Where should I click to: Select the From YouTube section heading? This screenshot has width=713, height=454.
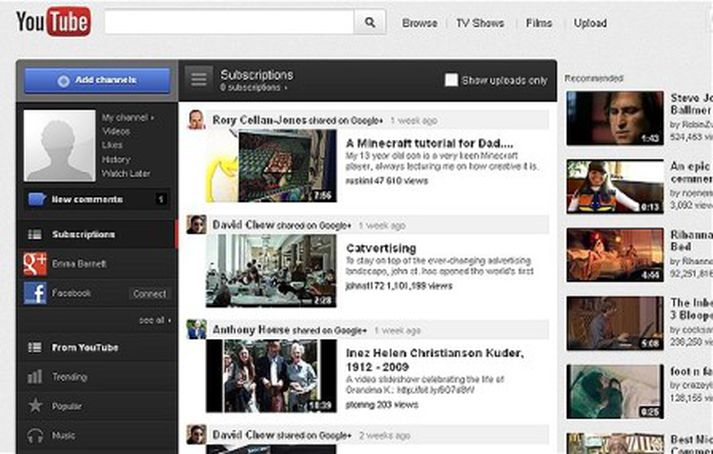pyautogui.click(x=85, y=348)
